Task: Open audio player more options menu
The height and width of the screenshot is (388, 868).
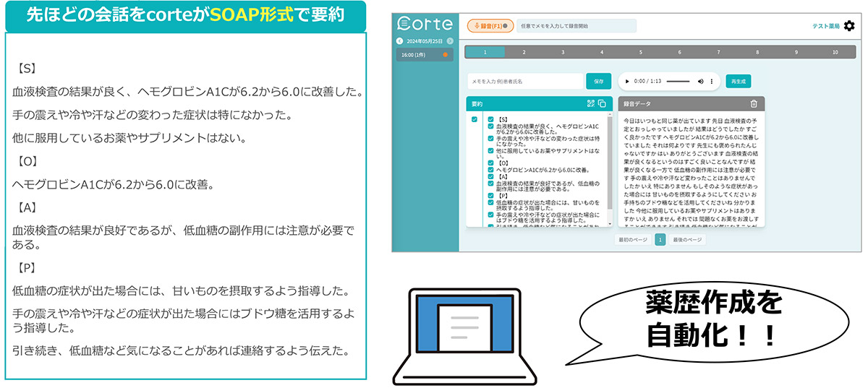Action: (x=712, y=81)
